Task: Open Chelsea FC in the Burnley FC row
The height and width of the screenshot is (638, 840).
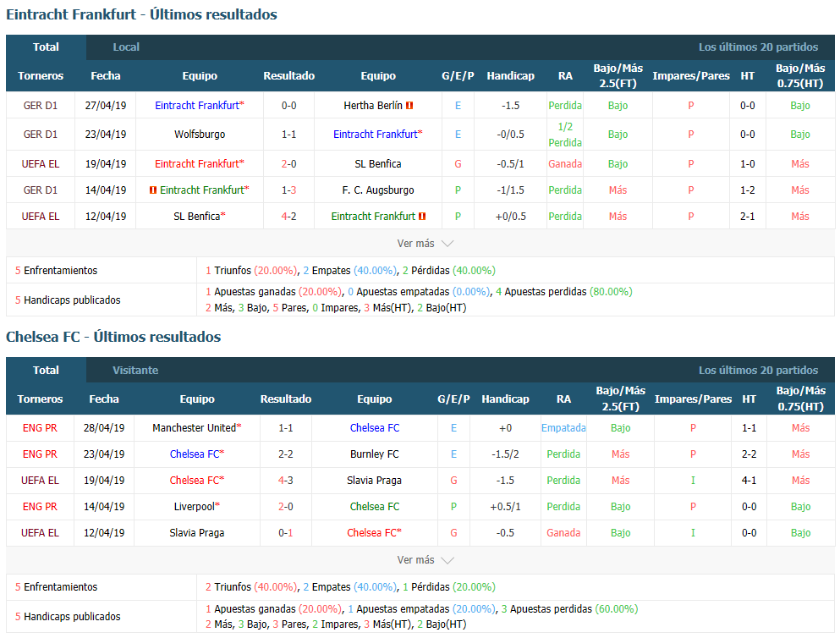Action: [196, 454]
